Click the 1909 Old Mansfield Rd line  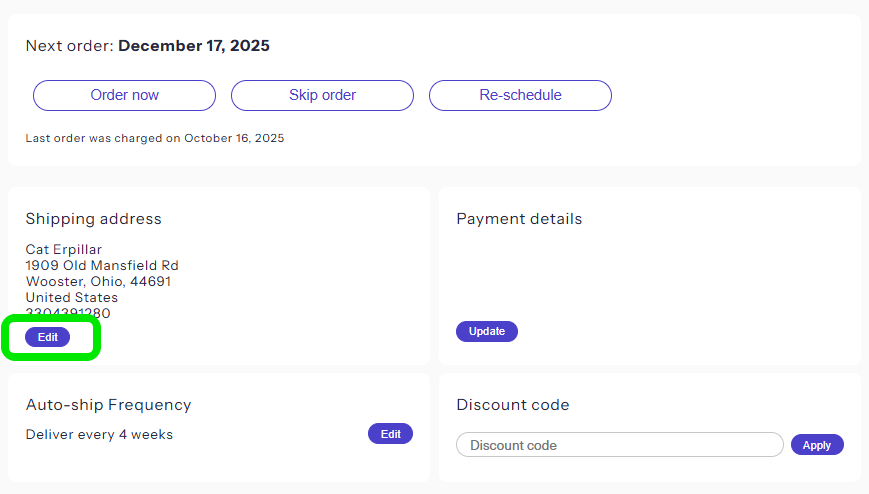pos(102,265)
